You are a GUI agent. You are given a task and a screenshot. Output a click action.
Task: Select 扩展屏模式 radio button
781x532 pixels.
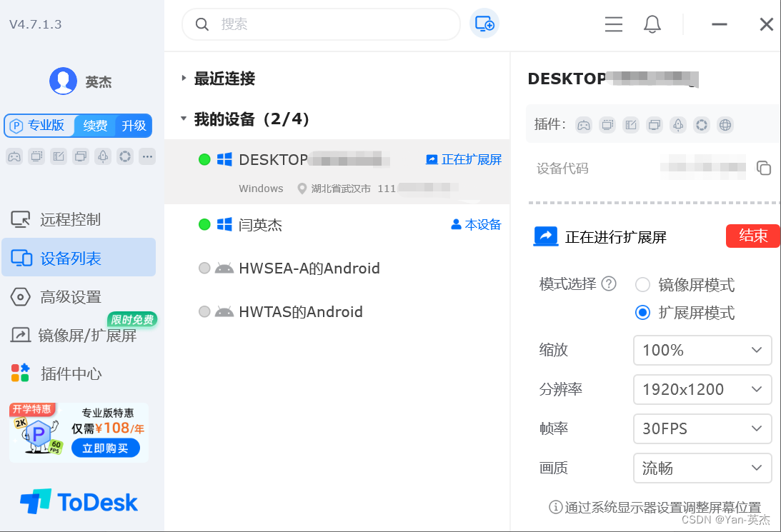coord(642,313)
